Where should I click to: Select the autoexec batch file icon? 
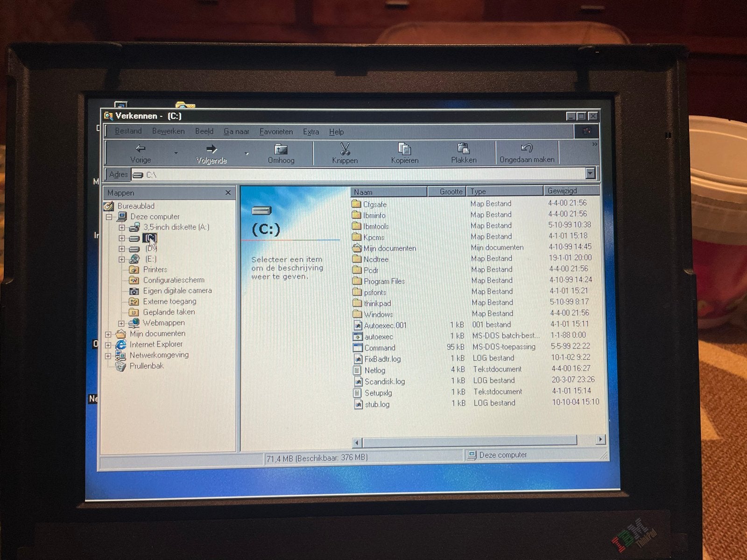(x=358, y=336)
